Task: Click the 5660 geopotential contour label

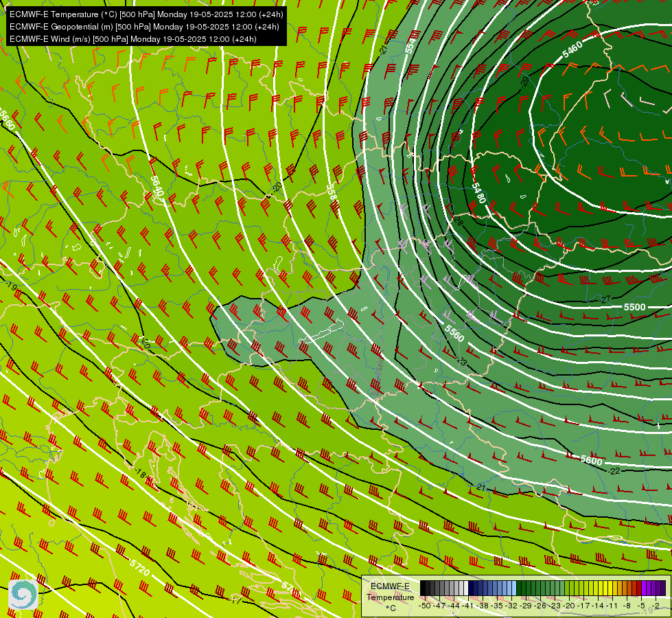Action: [x=7, y=119]
